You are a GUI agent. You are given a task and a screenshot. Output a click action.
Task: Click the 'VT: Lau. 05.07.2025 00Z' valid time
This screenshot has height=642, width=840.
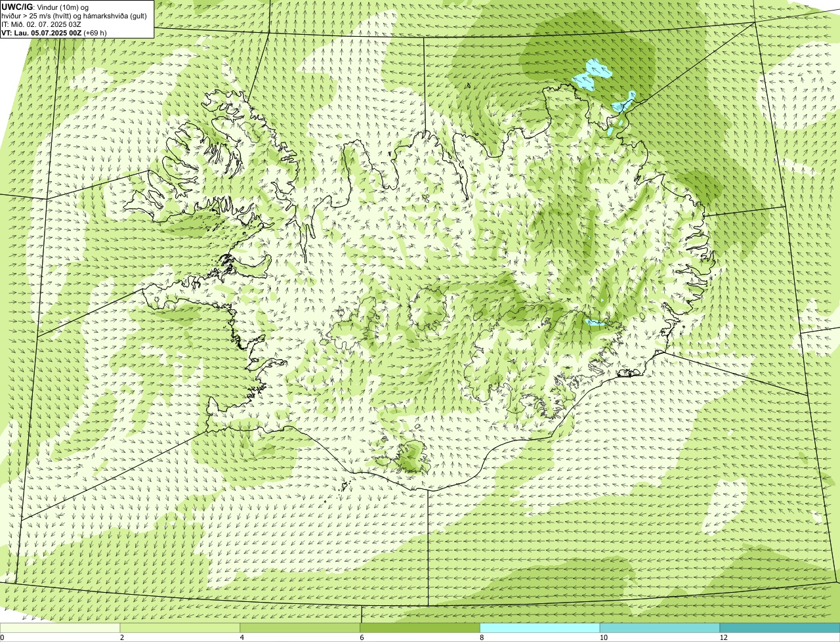point(41,32)
